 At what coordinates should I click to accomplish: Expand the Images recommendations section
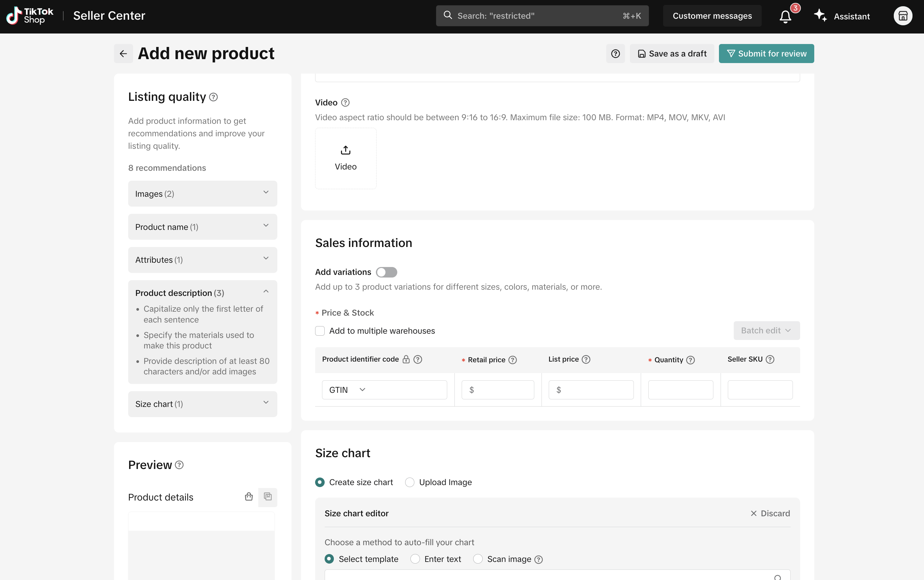[202, 194]
